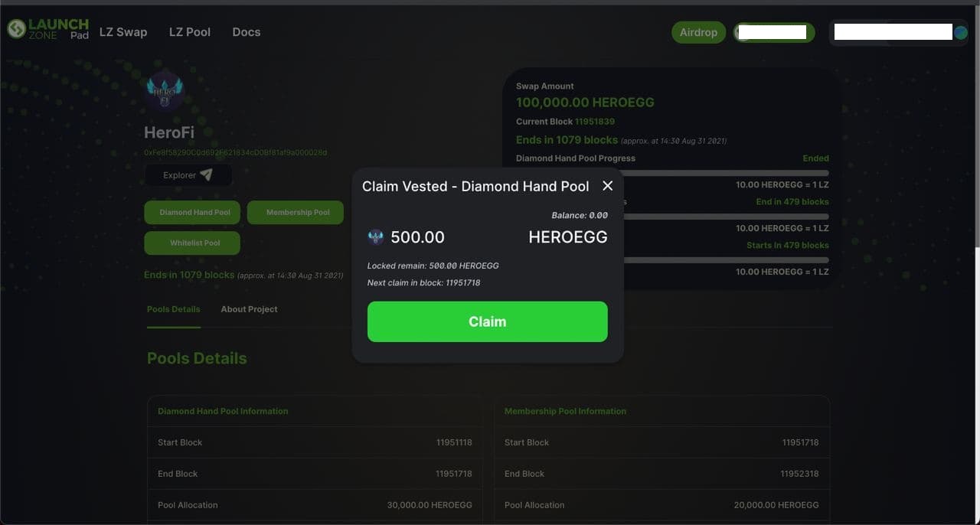Click the 'Swap Amount' label

pos(545,86)
